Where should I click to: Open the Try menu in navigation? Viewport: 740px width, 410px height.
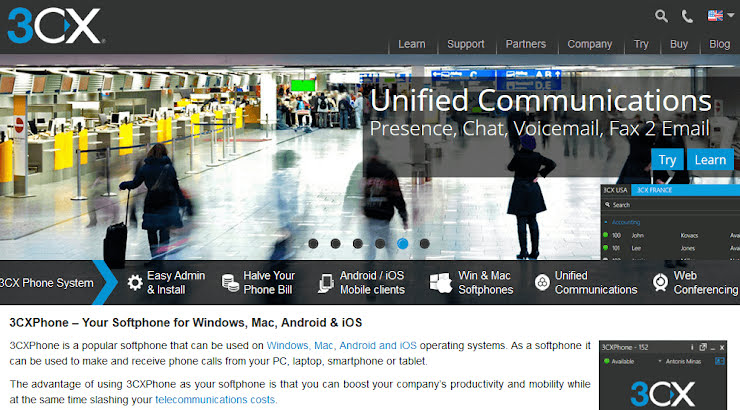641,44
